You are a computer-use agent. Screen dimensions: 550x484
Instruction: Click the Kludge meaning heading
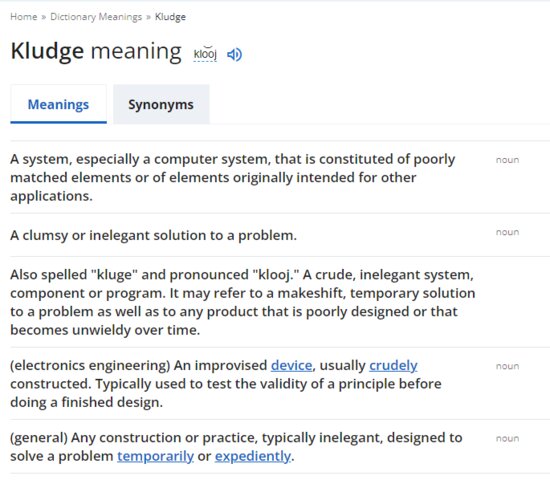pos(96,51)
